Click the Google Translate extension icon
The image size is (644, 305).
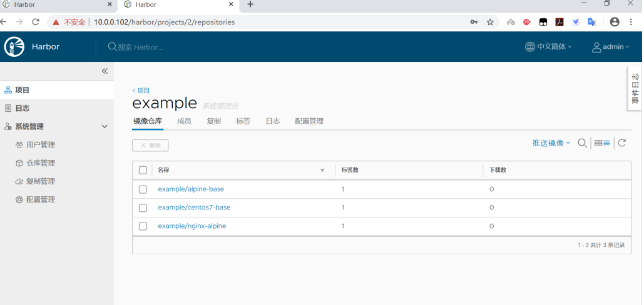click(591, 22)
